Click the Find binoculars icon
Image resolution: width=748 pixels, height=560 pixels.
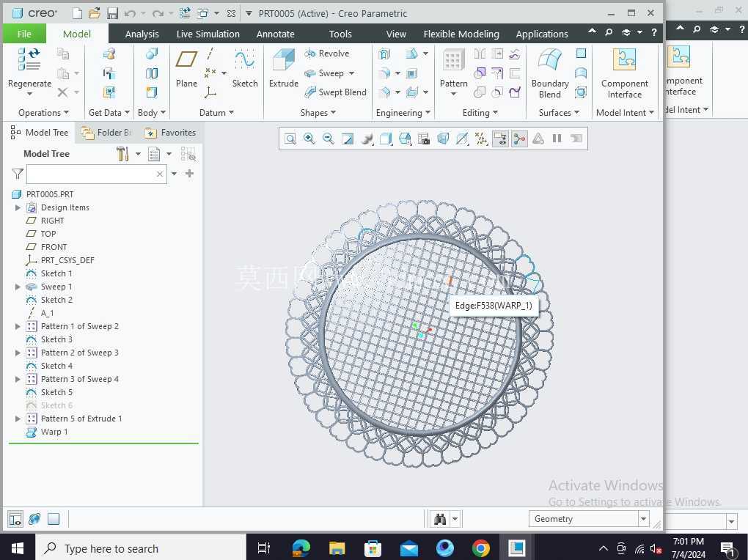[x=440, y=518]
